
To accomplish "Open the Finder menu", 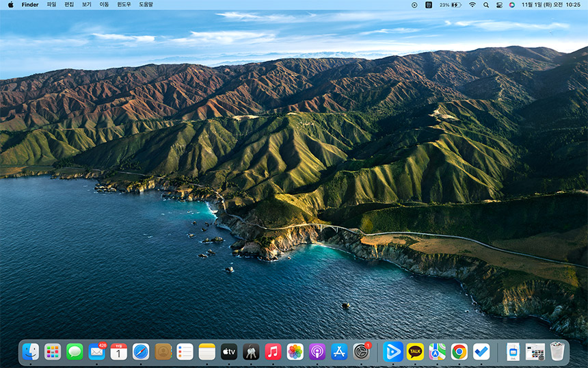I will click(30, 5).
